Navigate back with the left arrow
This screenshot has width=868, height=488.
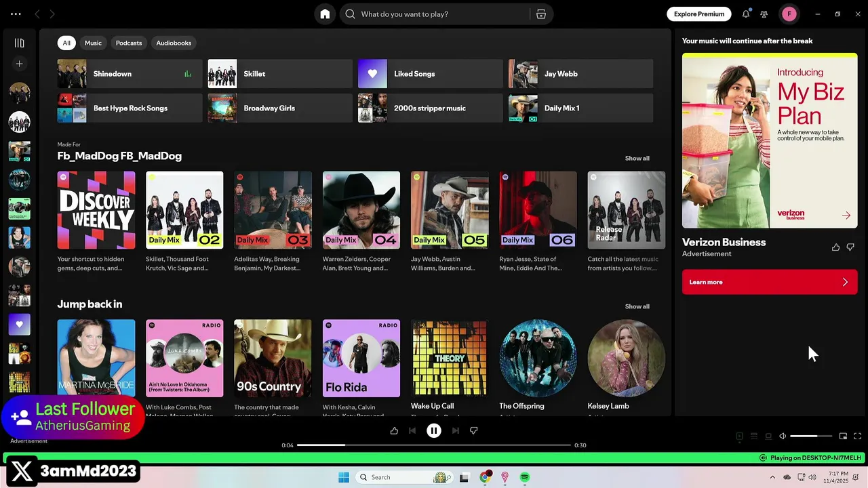(x=37, y=14)
